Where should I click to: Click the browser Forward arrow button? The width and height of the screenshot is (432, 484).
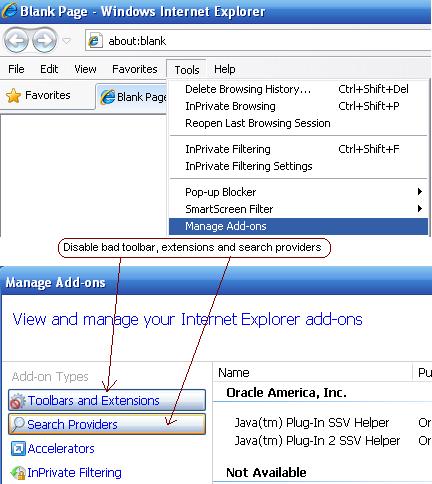click(x=44, y=41)
